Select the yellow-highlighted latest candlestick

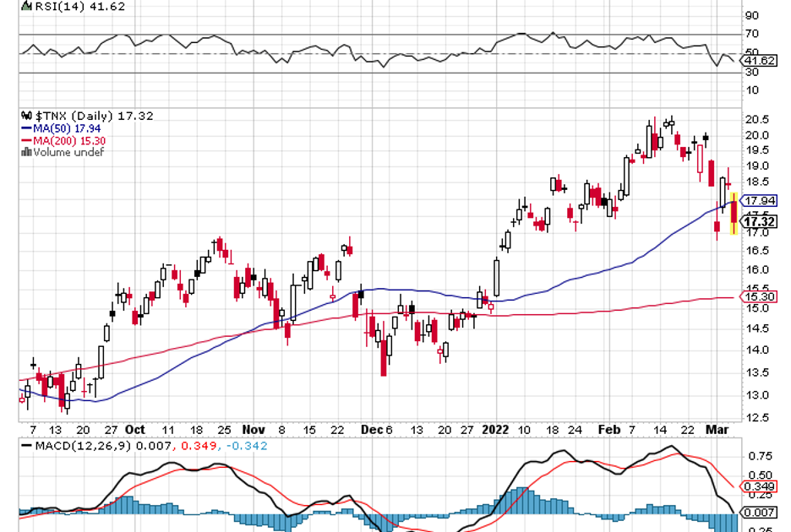[734, 214]
